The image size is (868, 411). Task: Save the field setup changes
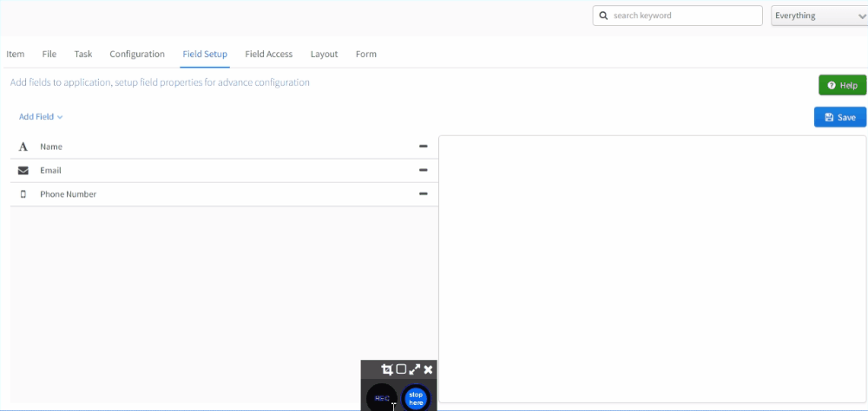[x=840, y=117]
